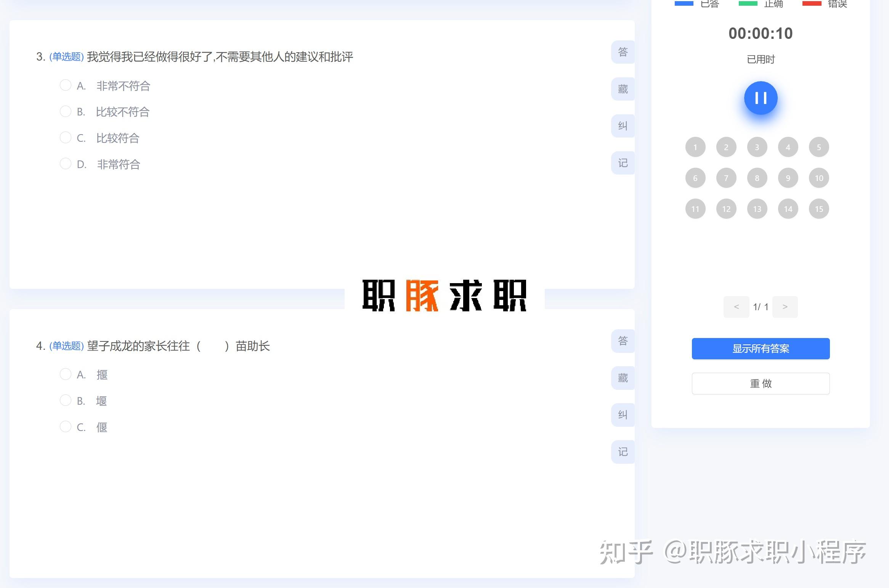This screenshot has height=588, width=889.
Task: Go to previous page with < arrow
Action: (x=736, y=307)
